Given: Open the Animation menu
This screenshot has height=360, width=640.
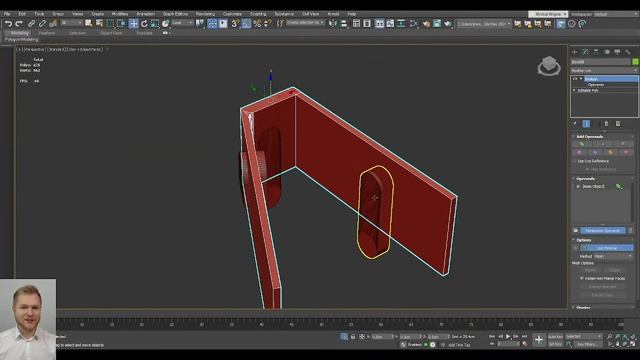Looking at the screenshot, I should coord(145,14).
